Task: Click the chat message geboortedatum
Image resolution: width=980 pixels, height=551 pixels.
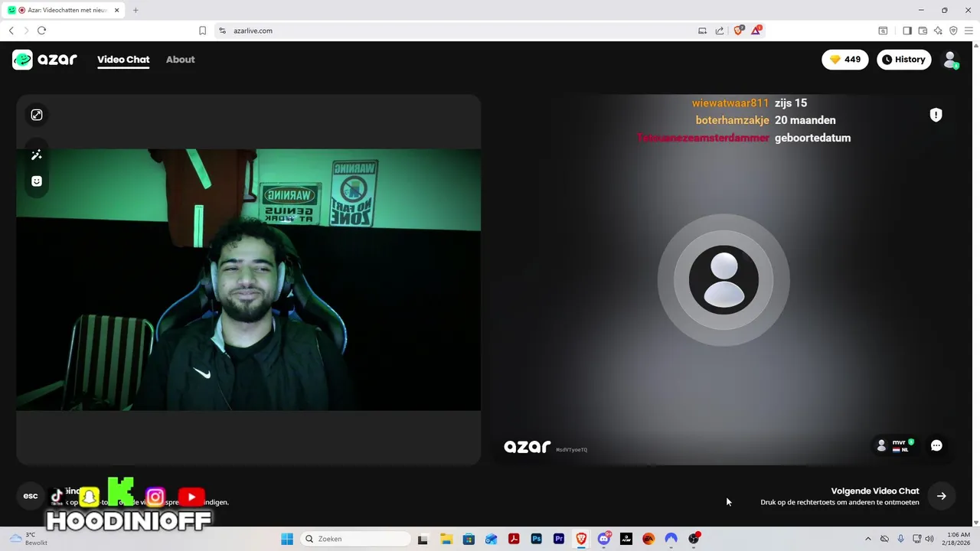Action: point(812,138)
